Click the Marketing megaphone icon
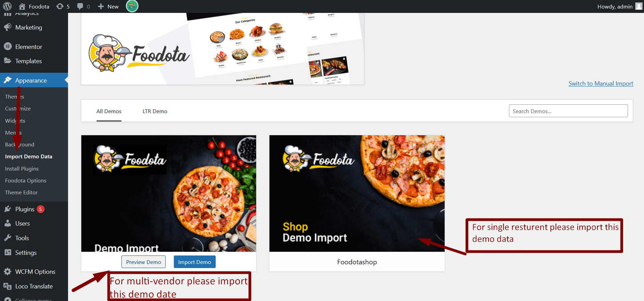This screenshot has height=301, width=644. (7, 27)
